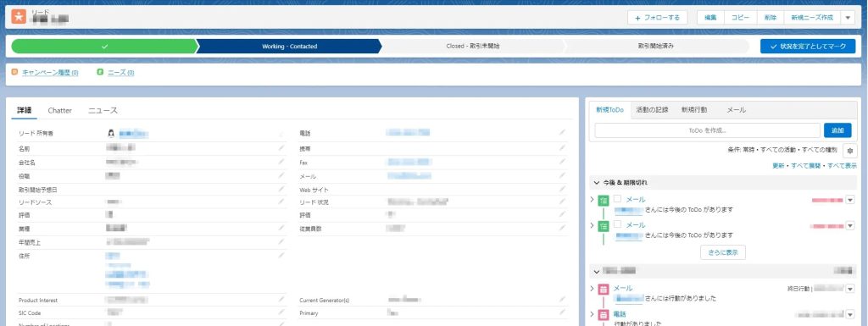Click the フォローする button
Viewport: 868px width, 326px height.
658,18
